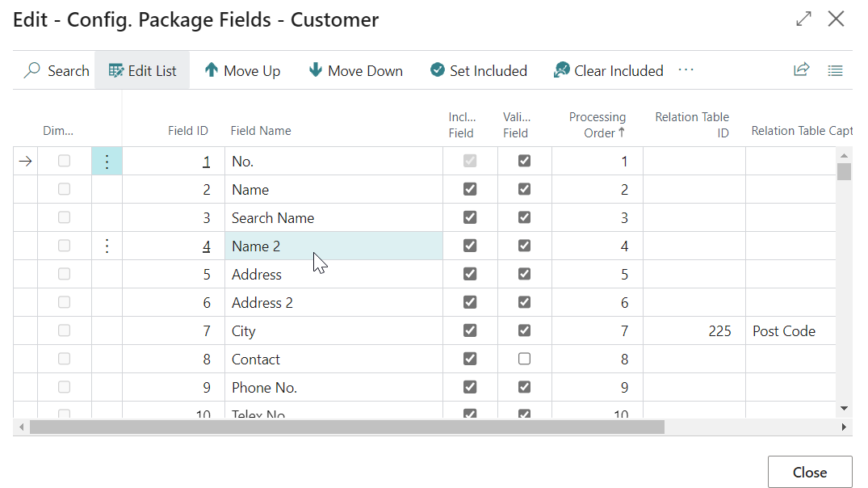Open the list view options icon
Image resolution: width=868 pixels, height=488 pixels.
(836, 71)
